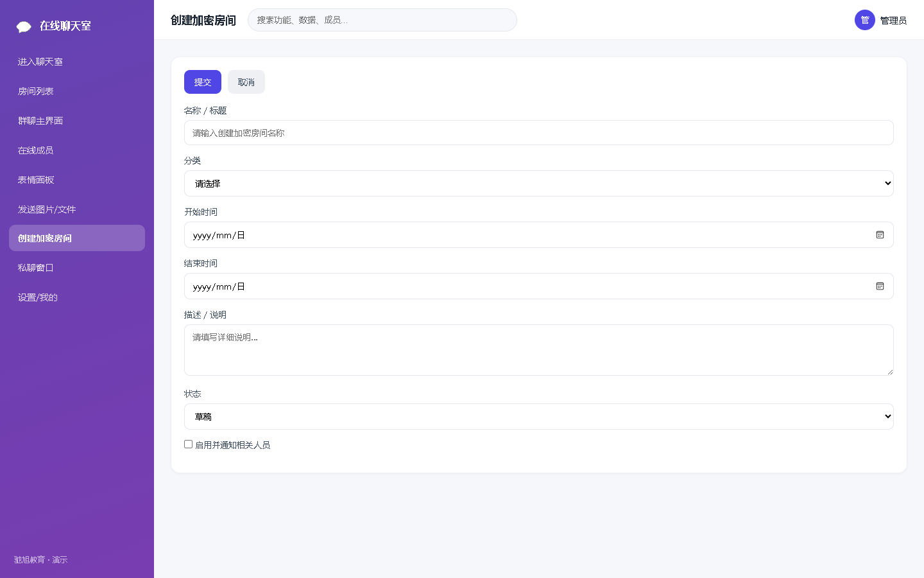Click the 结束时间 label
Screen dimensions: 924x578
pos(201,263)
